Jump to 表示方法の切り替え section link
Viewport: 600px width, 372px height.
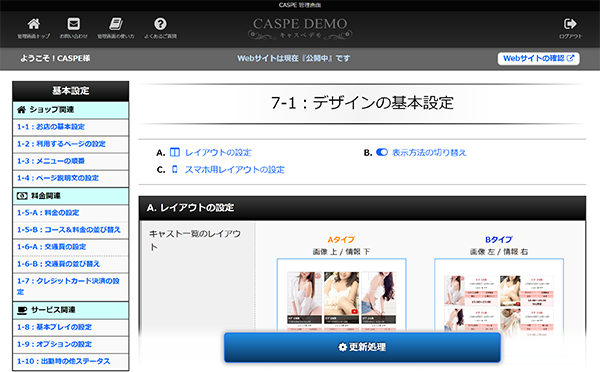click(x=429, y=152)
